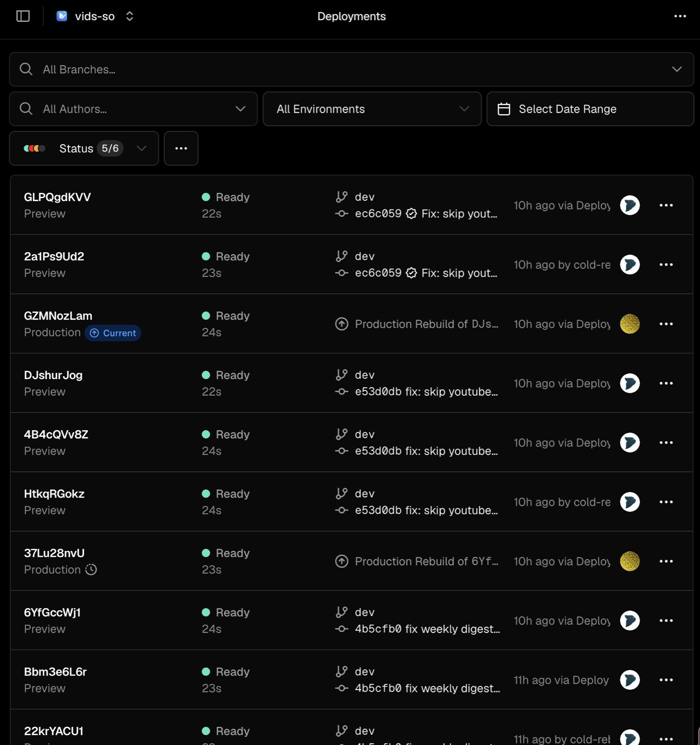Open Select Date Range picker
Viewport: 700px width, 745px height.
[x=590, y=109]
